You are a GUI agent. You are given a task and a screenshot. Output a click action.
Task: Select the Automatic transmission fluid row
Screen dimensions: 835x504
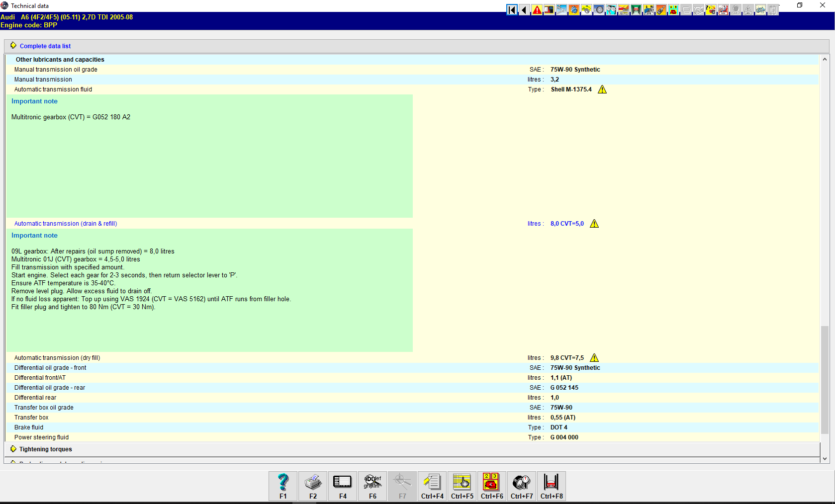(x=412, y=89)
